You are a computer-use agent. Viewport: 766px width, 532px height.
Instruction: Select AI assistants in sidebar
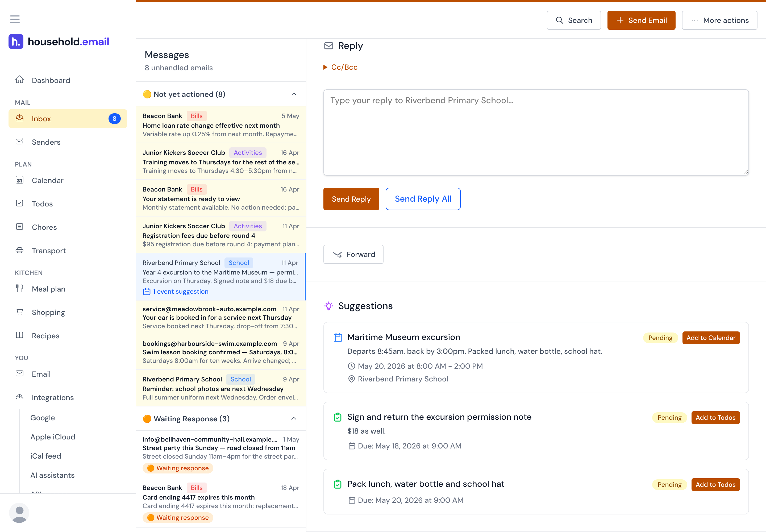coord(52,475)
